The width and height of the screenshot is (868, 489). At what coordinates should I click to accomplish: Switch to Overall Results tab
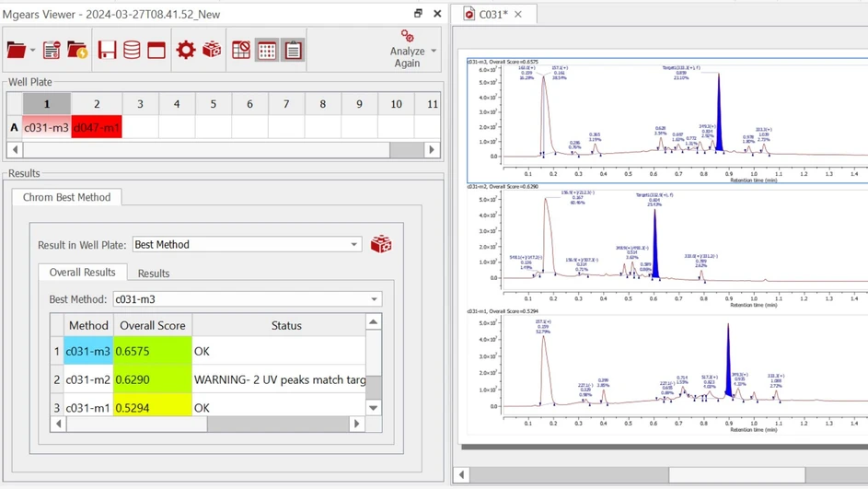[83, 273]
